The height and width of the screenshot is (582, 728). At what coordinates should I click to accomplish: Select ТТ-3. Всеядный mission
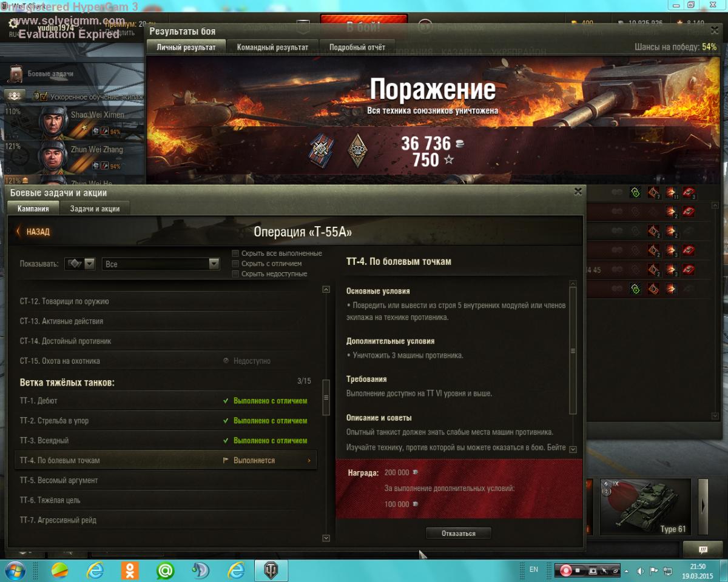coord(165,441)
